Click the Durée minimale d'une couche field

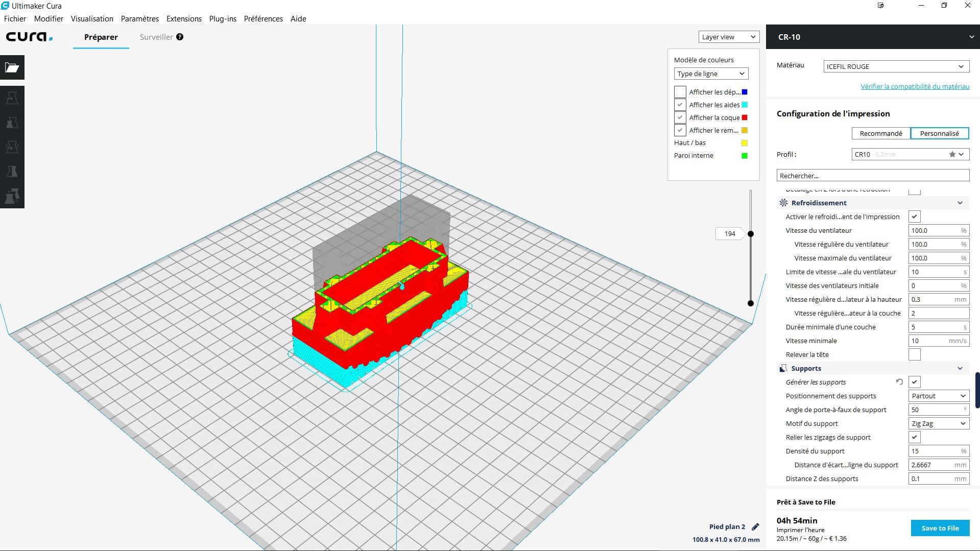[x=939, y=327]
